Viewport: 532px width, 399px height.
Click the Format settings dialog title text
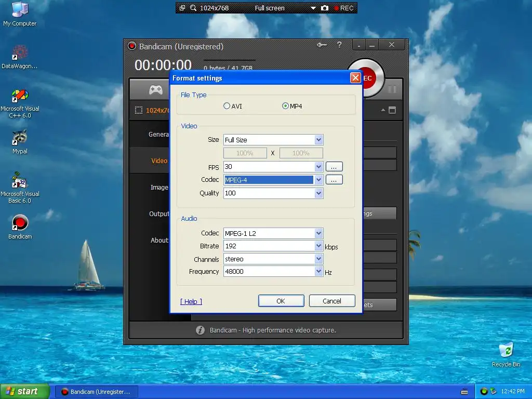(x=197, y=78)
